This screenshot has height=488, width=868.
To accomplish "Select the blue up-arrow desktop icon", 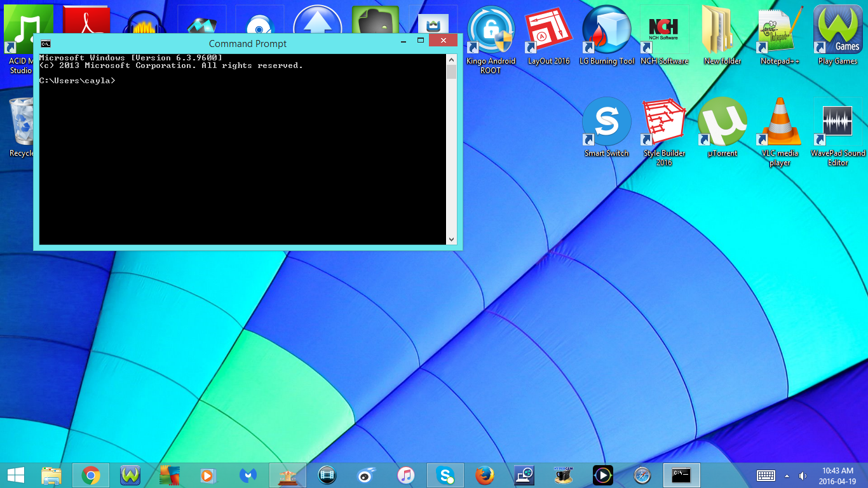I will click(x=318, y=19).
